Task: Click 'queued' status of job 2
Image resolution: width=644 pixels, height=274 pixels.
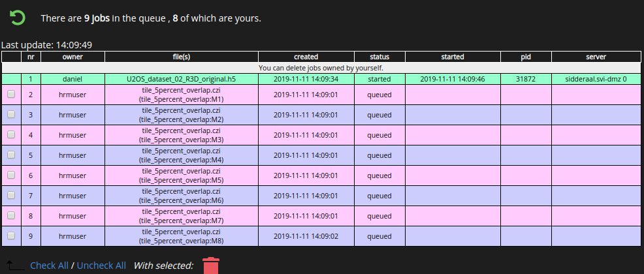Action: pyautogui.click(x=379, y=95)
